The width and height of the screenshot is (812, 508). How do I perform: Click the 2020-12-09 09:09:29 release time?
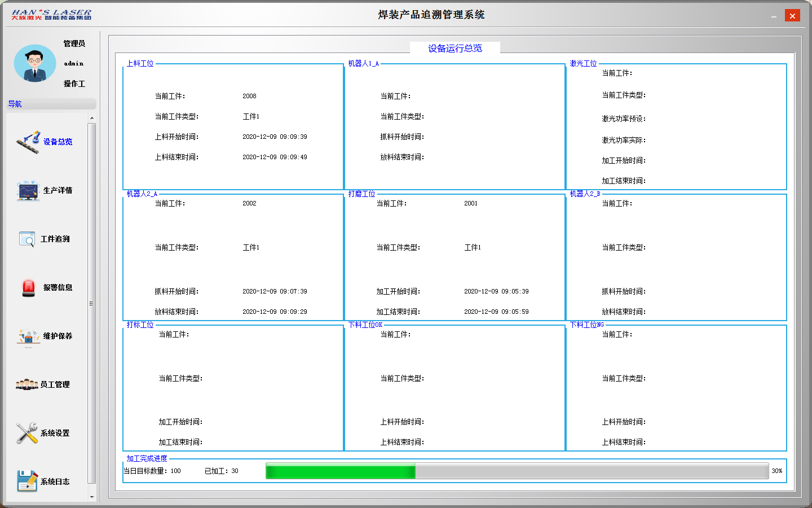275,312
